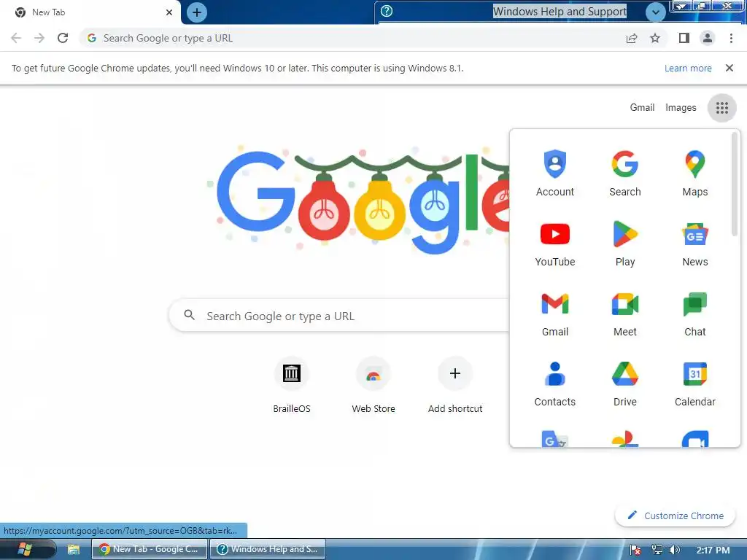Click the volume speaker tray icon
Viewport: 747px width, 560px height.
tap(675, 550)
